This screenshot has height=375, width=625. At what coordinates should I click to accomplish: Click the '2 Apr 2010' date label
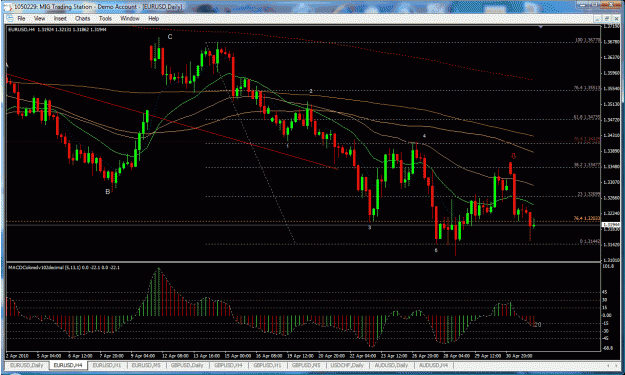[17, 356]
